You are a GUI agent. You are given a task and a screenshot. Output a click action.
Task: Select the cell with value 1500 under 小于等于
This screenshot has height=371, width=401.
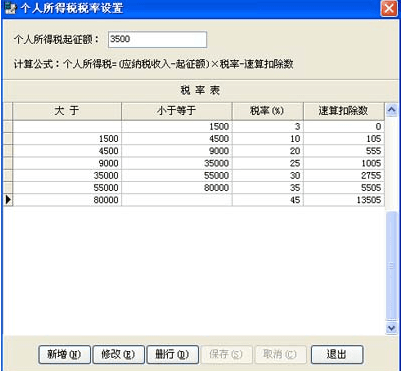177,127
